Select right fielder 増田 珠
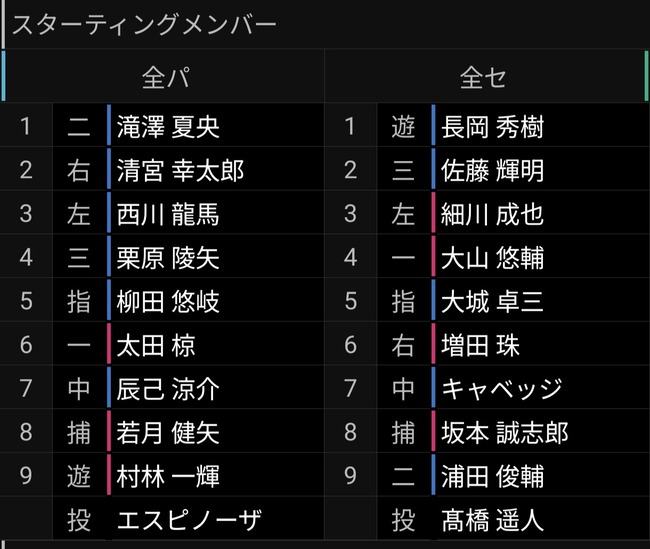This screenshot has height=549, width=650. click(x=480, y=345)
